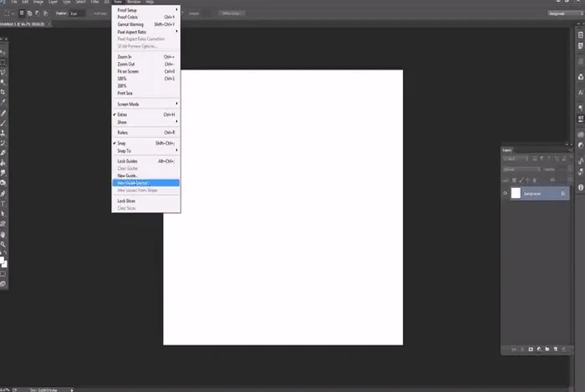
Task: Choose Zoom Out from the View menu
Action: [x=146, y=64]
